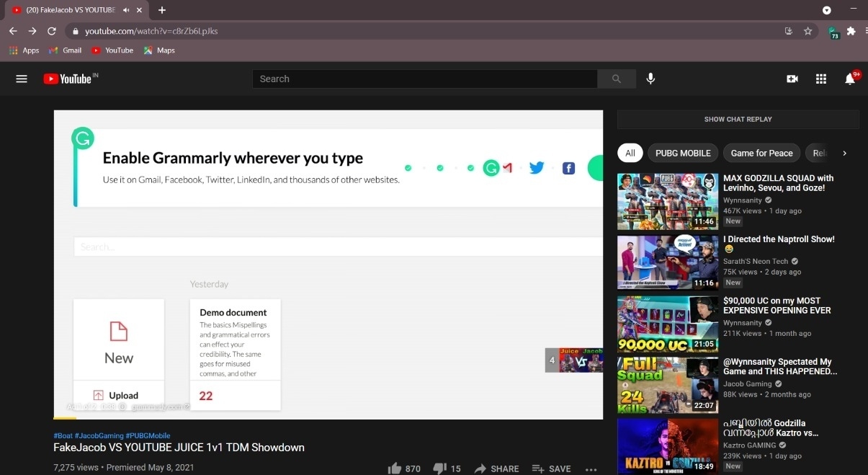Viewport: 868px width, 475px height.
Task: Open the browser extensions puzzle icon
Action: pyautogui.click(x=851, y=31)
